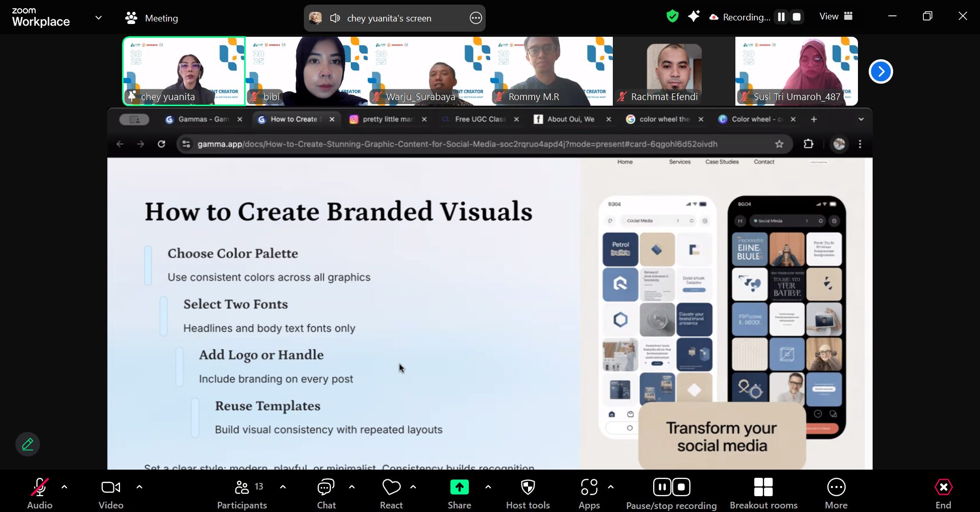Expand the reactions options arrow
The image size is (980, 512).
click(413, 487)
